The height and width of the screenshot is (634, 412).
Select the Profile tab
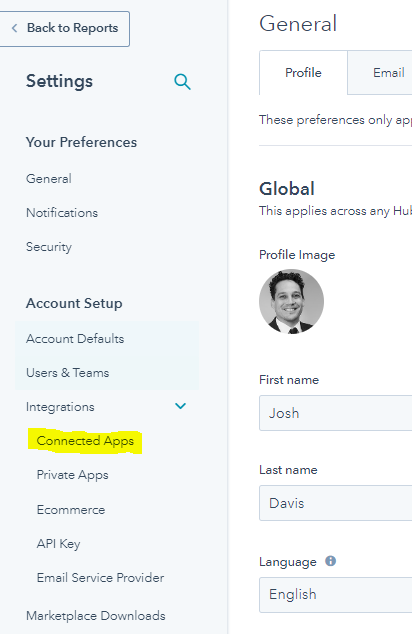303,73
